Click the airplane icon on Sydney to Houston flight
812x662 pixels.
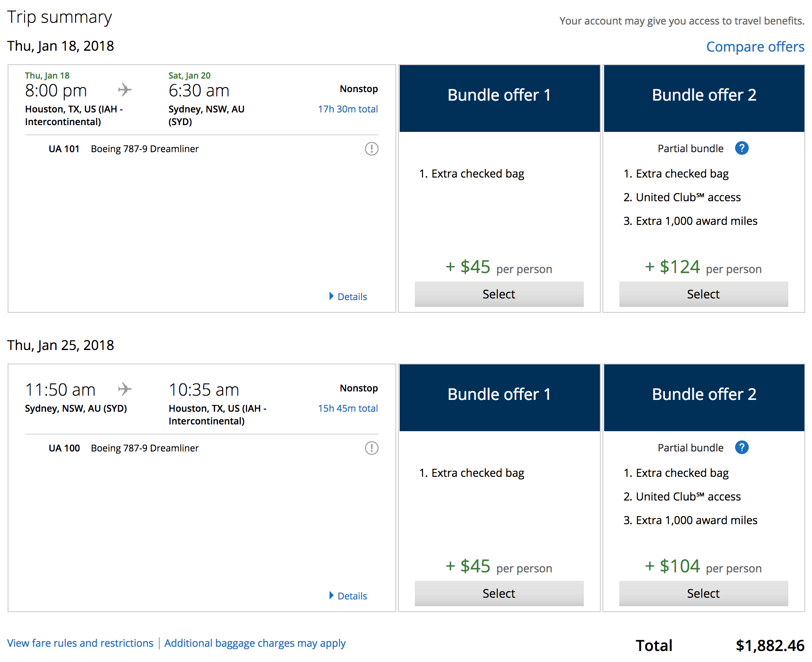click(x=125, y=389)
